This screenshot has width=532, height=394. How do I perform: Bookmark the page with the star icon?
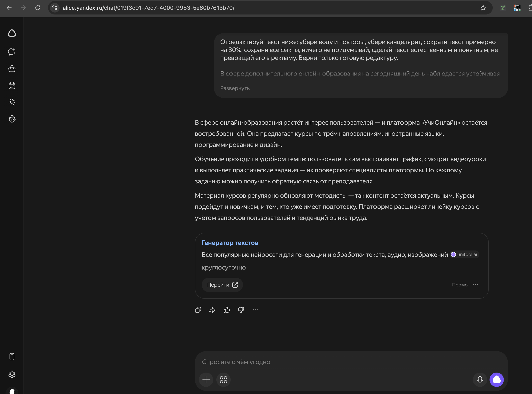[x=483, y=8]
